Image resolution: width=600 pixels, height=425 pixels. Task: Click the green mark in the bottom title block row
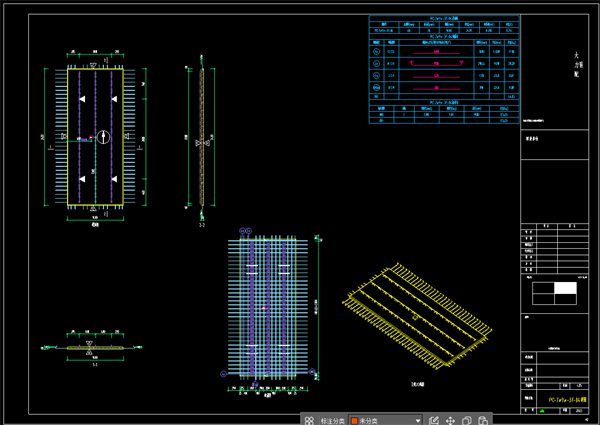click(x=542, y=411)
